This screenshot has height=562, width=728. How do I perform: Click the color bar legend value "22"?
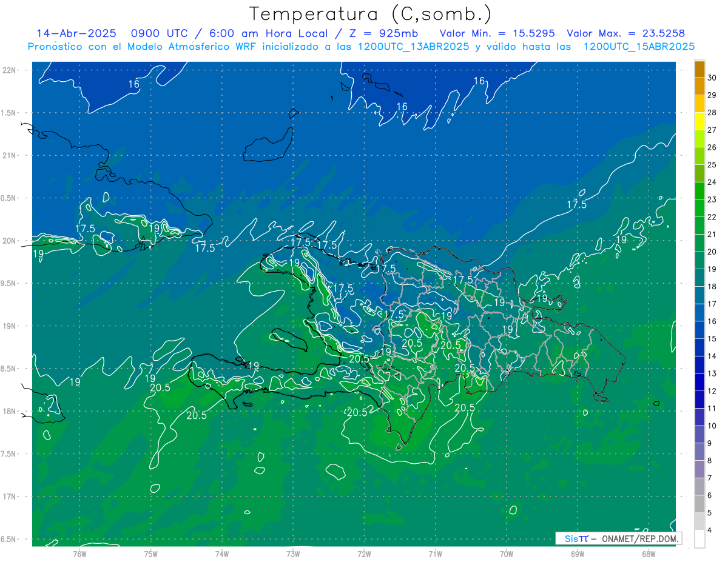(x=712, y=217)
